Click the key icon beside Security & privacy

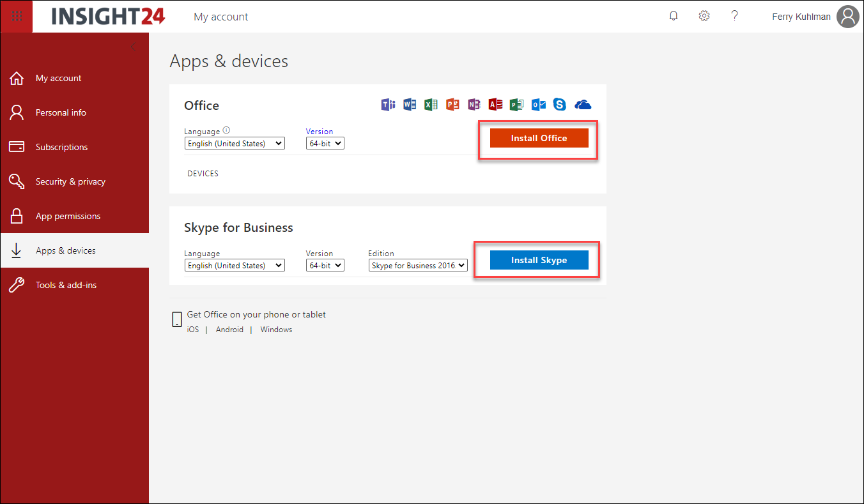tap(17, 181)
